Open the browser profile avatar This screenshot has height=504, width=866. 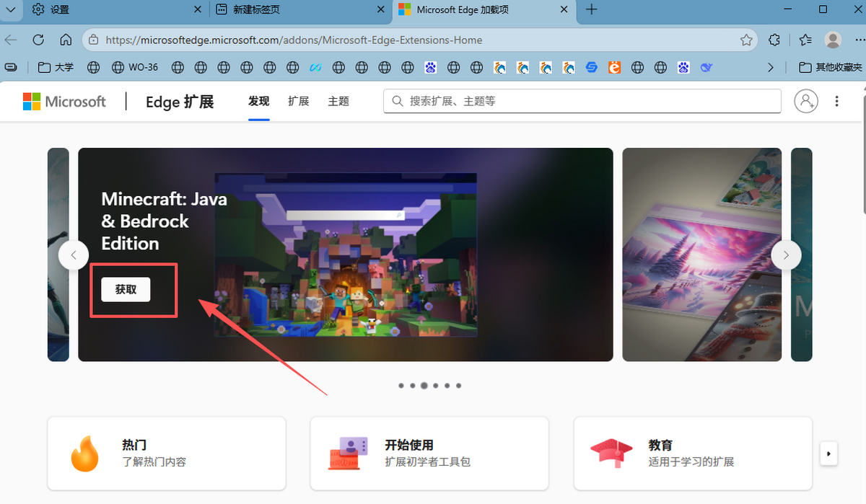click(834, 40)
